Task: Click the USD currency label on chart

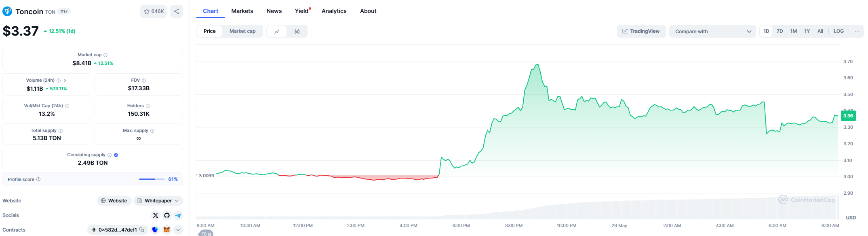Action: click(851, 218)
